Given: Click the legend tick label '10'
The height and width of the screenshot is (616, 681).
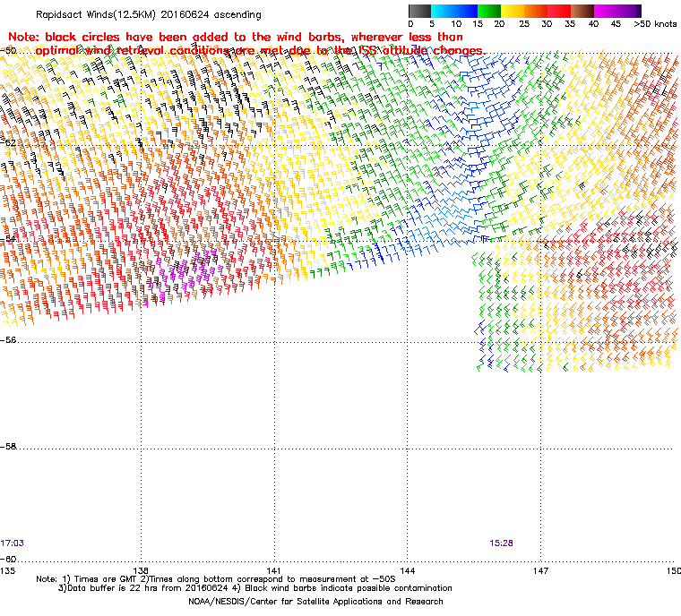Looking at the screenshot, I should pos(456,24).
